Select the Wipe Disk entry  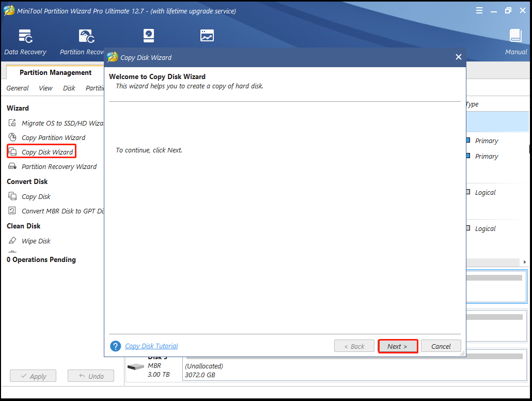click(36, 241)
